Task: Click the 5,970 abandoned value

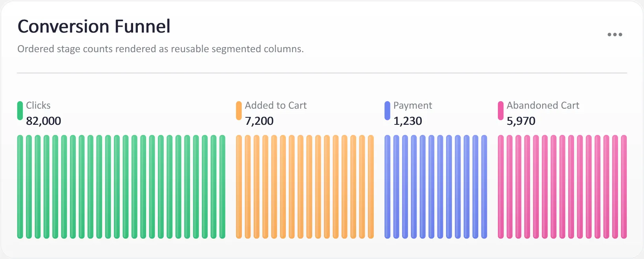Action: coord(521,121)
